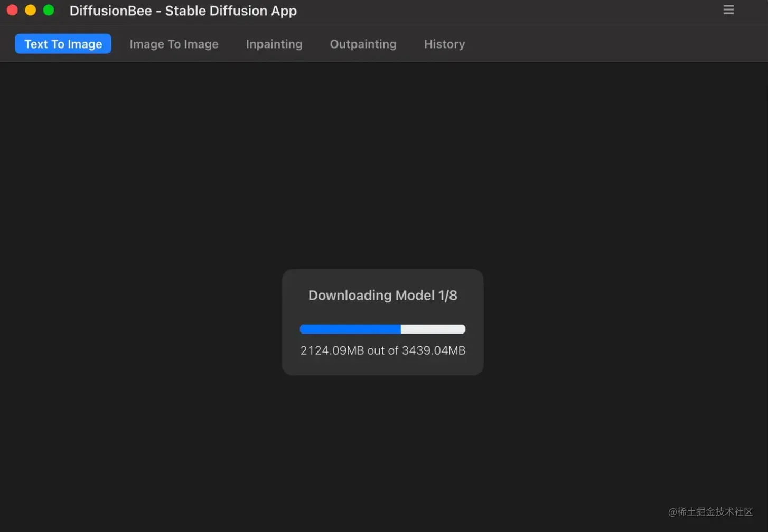Click the 'Downloading Model 1/8' heading
This screenshot has width=768, height=532.
[x=382, y=295]
